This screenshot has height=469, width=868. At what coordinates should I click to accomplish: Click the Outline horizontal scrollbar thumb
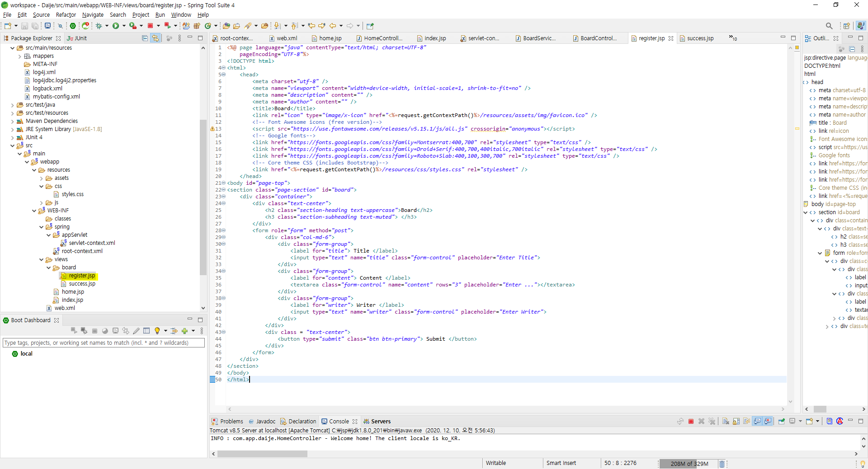pyautogui.click(x=820, y=409)
